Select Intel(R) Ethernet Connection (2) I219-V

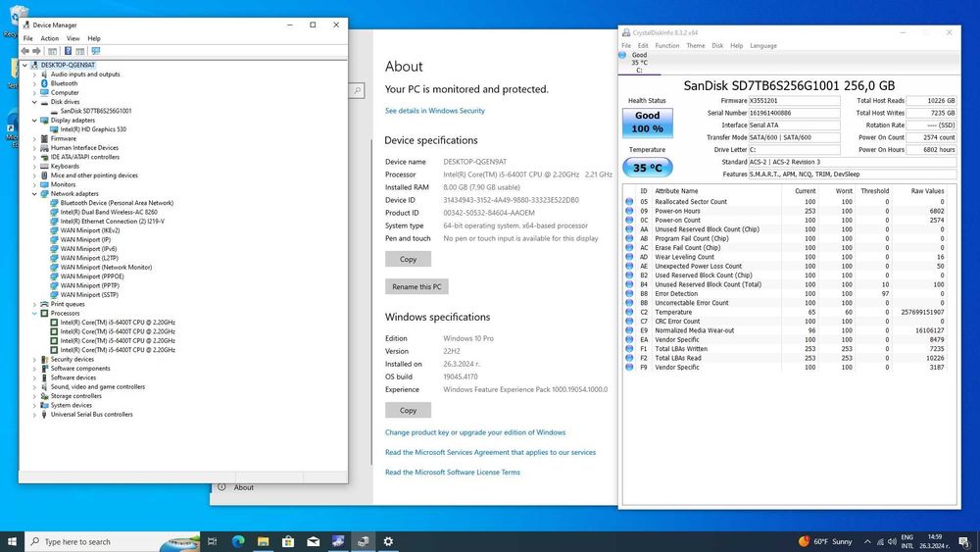click(x=113, y=222)
